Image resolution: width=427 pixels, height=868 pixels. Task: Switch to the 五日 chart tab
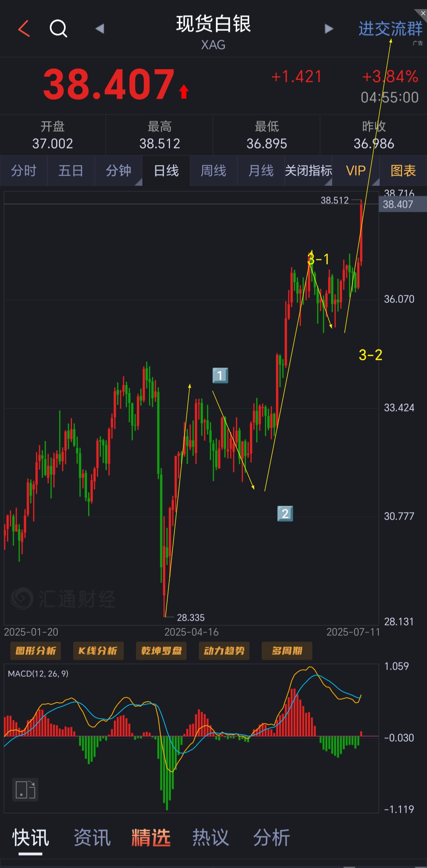tap(71, 171)
